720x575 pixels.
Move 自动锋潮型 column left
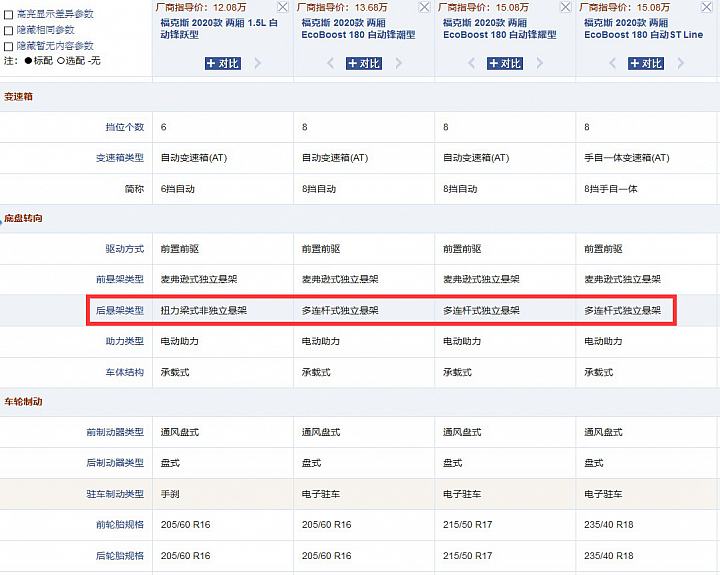(330, 63)
